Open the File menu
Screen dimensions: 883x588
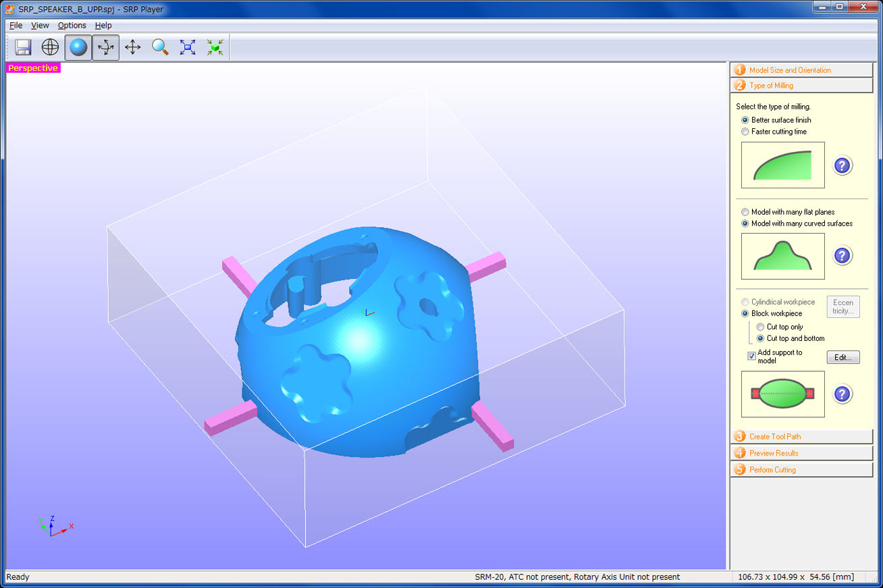[16, 26]
